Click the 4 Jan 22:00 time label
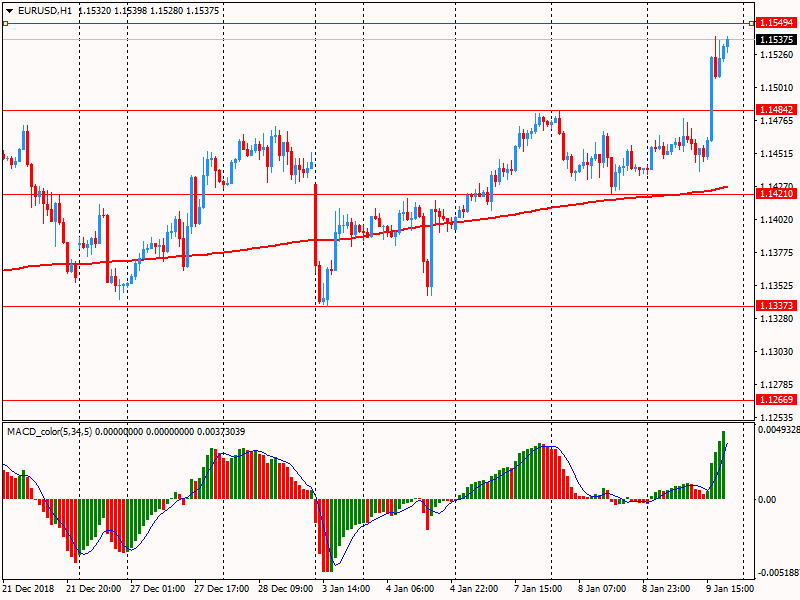800x600 pixels. point(474,589)
